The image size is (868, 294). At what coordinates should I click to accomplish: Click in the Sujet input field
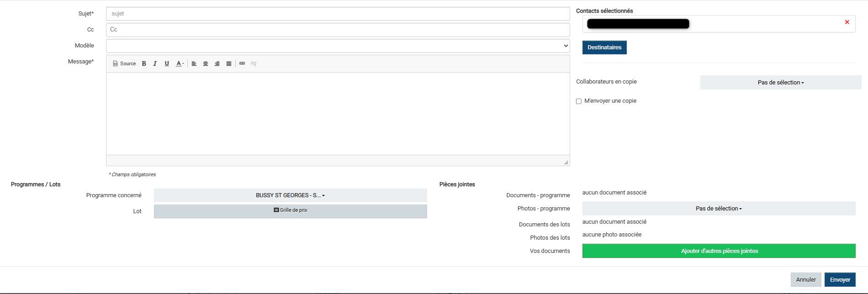coord(338,14)
